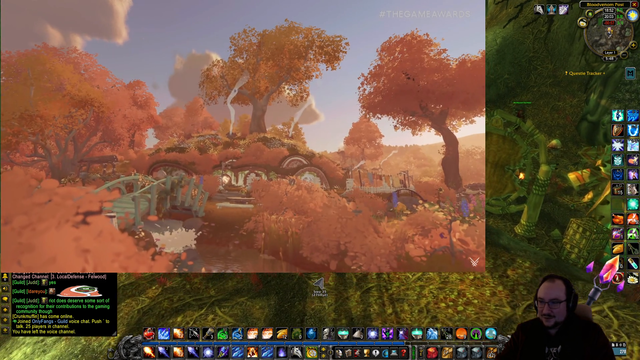Cast the green archway portal spell

pyautogui.click(x=476, y=333)
